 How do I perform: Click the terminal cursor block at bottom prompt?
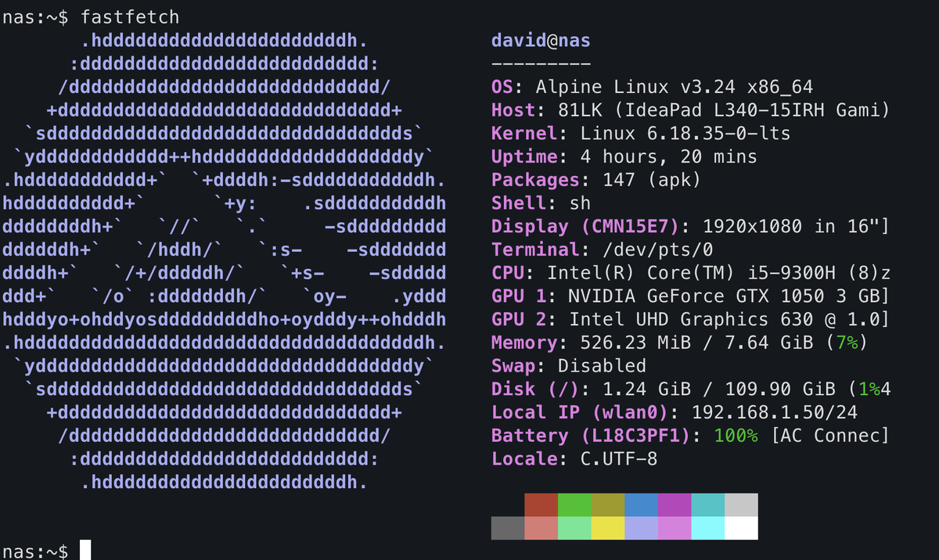pos(86,550)
